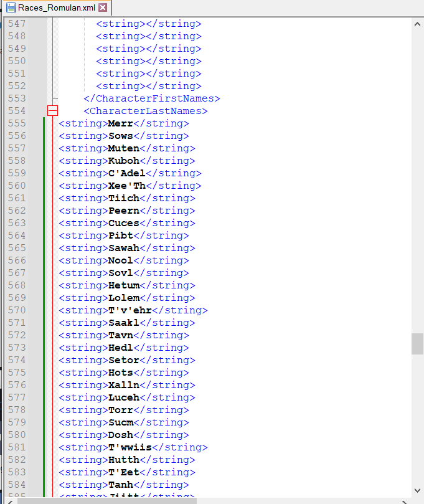424x504 pixels.
Task: Place the cursor on name Tiich
Action: coord(124,198)
